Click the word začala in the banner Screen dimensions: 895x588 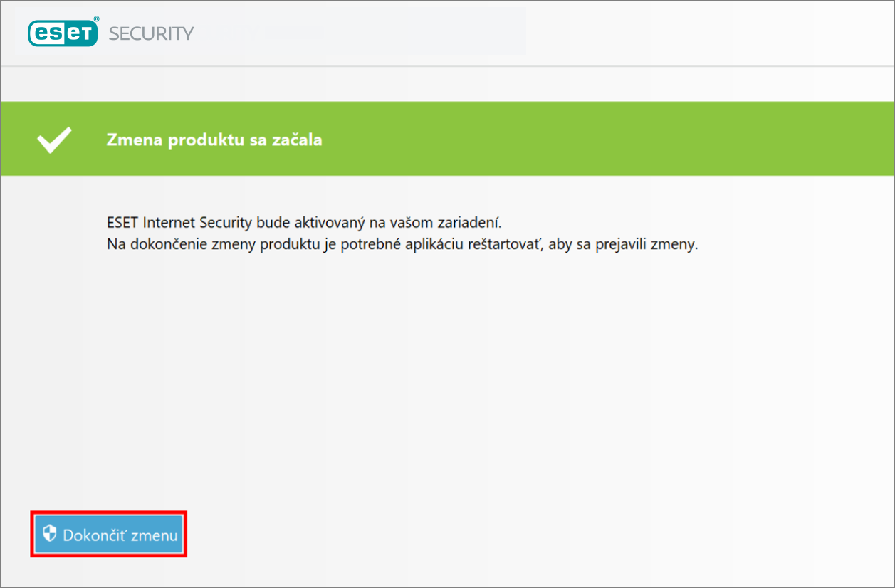pos(298,140)
